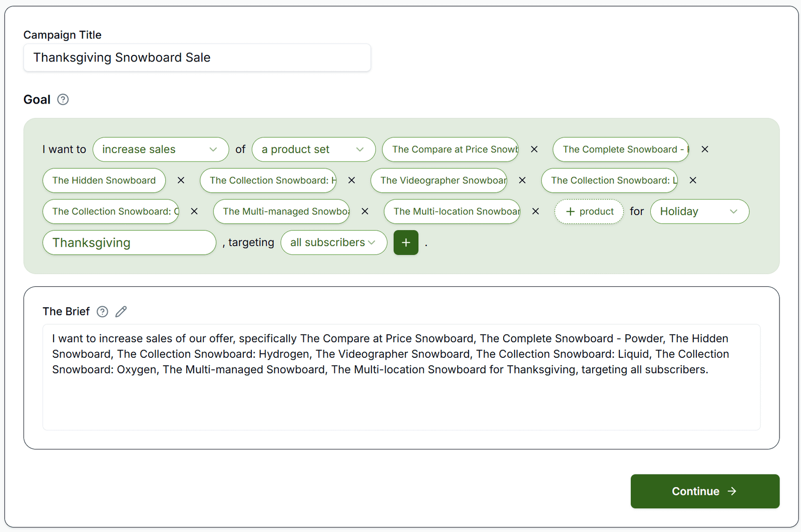801x532 pixels.
Task: Remove The Complete Snowboard product with X
Action: click(x=705, y=150)
